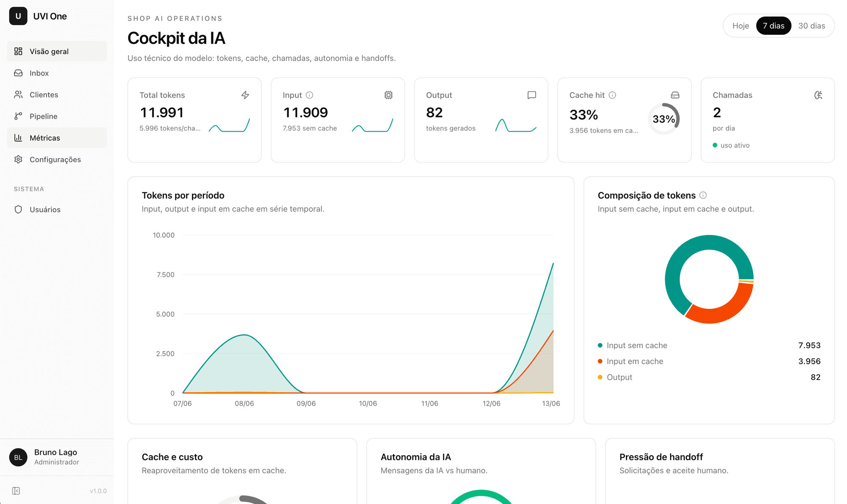The image size is (847, 504).
Task: Select the 7 dias period
Action: pyautogui.click(x=773, y=26)
